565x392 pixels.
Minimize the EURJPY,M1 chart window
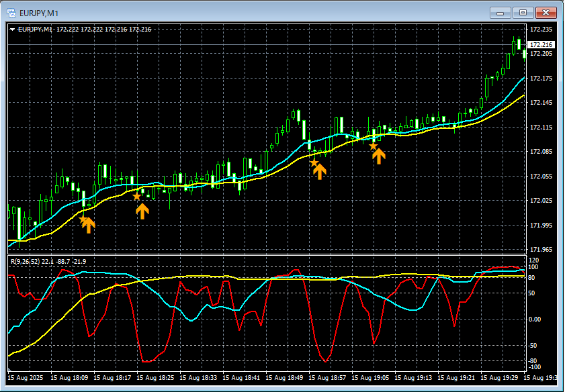[x=500, y=13]
